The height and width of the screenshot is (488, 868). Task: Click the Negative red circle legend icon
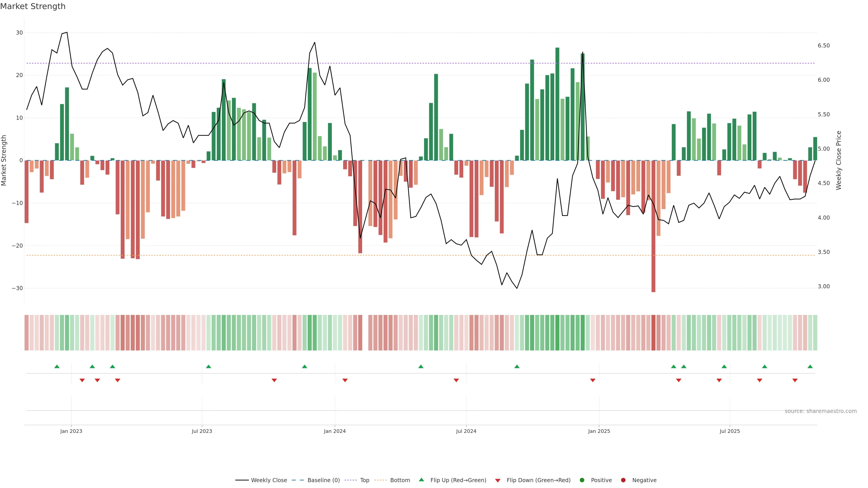[623, 480]
